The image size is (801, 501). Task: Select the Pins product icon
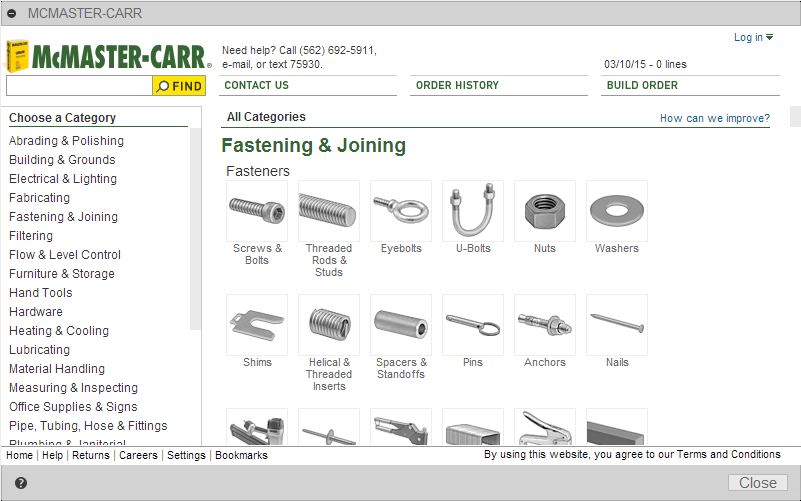(473, 325)
